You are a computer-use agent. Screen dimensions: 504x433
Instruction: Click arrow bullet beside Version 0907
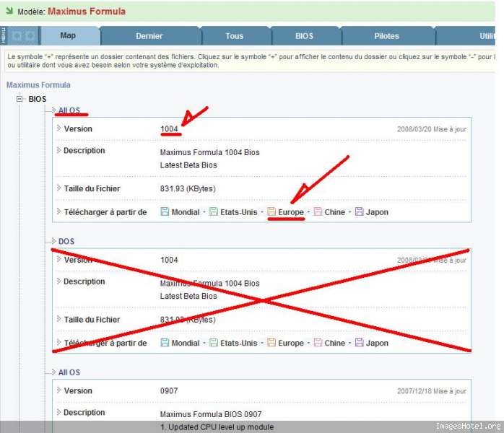(58, 390)
